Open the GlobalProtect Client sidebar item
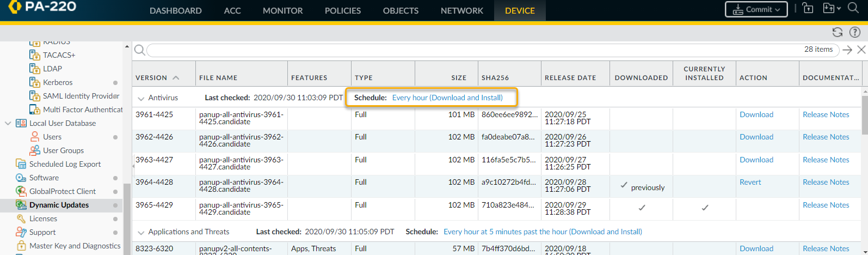 coord(62,191)
